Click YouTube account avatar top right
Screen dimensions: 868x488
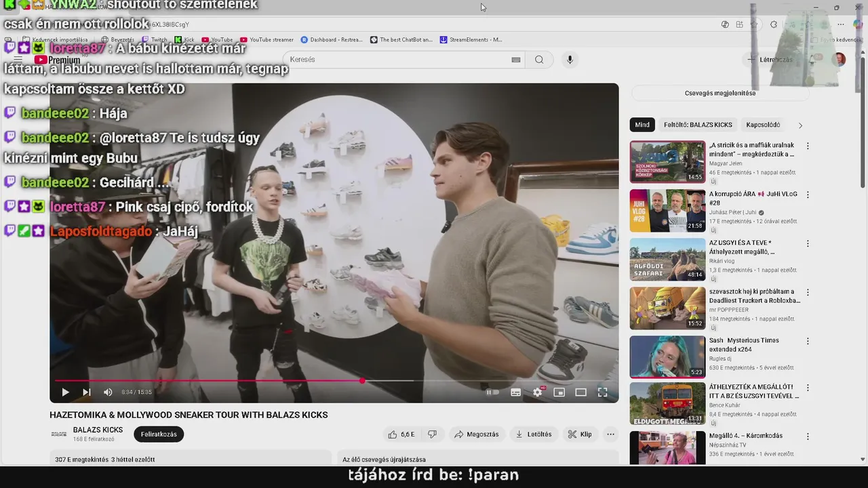pos(839,60)
